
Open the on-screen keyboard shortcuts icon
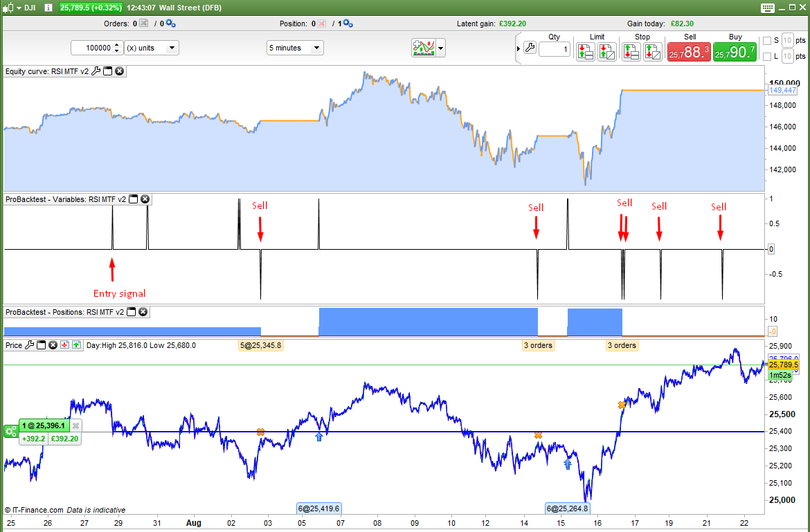coord(768,8)
